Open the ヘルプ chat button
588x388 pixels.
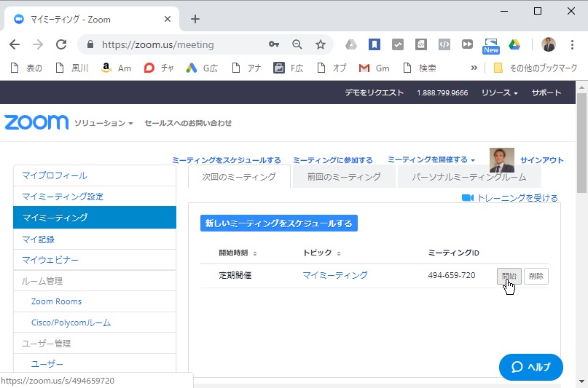[x=530, y=367]
